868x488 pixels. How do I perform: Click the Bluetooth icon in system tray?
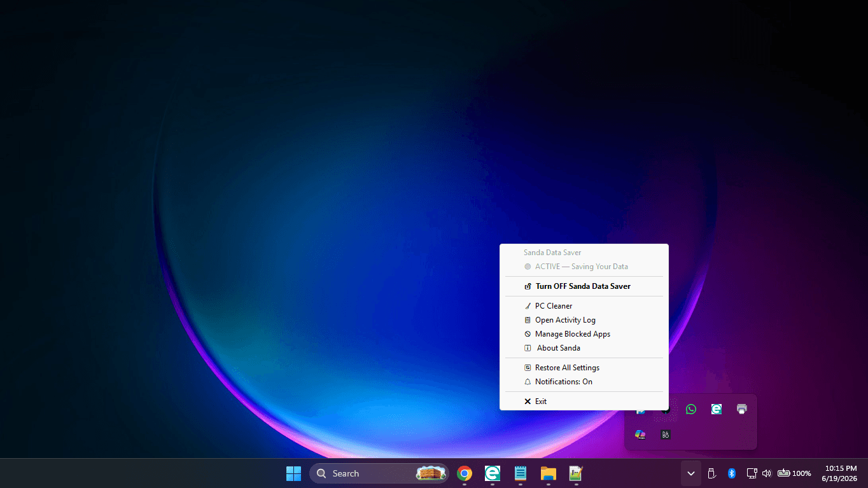tap(732, 473)
